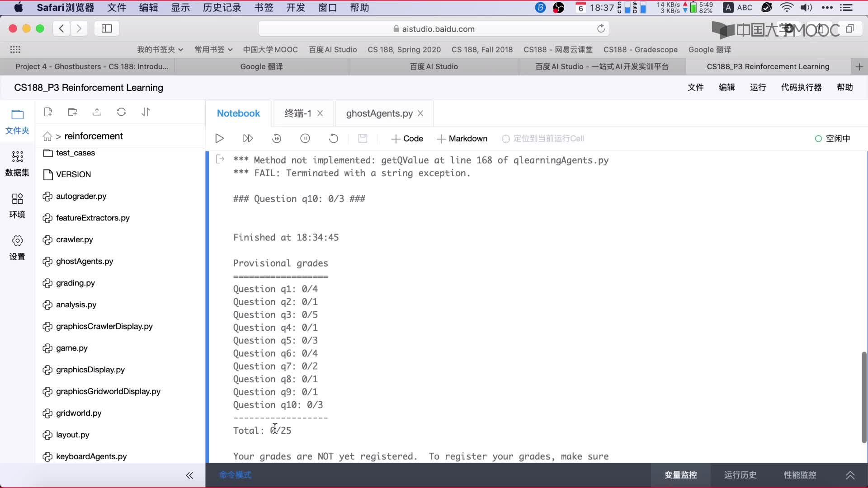Screen dimensions: 868x488
Task: Switch to the Notebook tab
Action: click(238, 113)
